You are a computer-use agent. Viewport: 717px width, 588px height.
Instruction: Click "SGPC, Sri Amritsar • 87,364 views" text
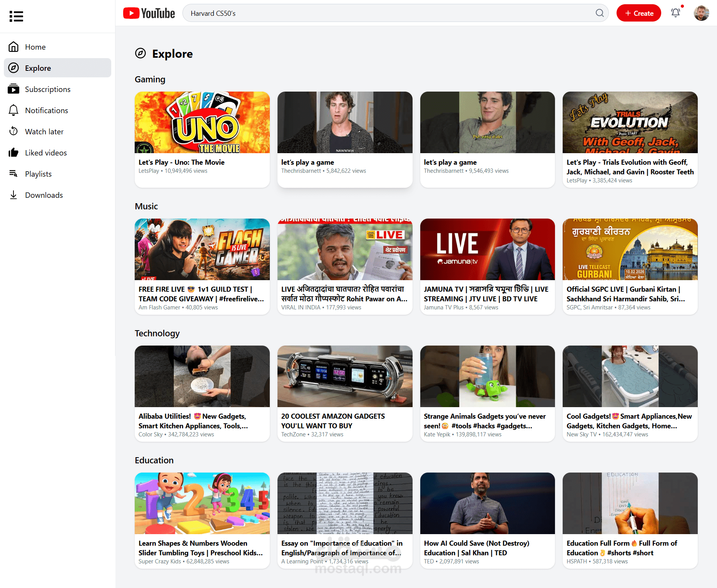pyautogui.click(x=608, y=307)
